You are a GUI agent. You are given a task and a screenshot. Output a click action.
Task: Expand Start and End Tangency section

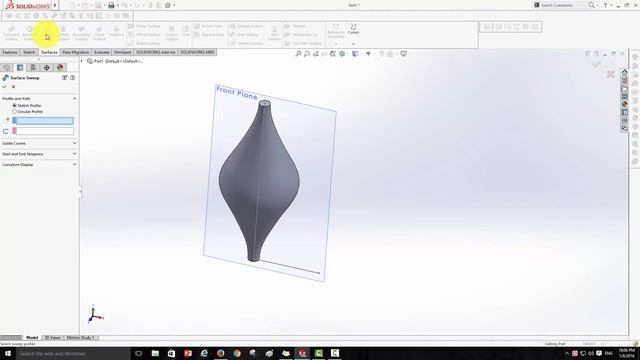(74, 154)
